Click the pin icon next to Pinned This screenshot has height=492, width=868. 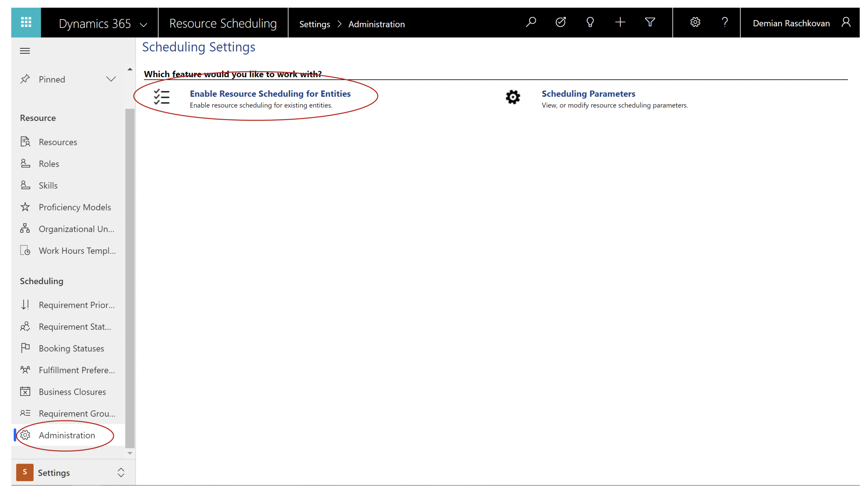click(x=25, y=79)
